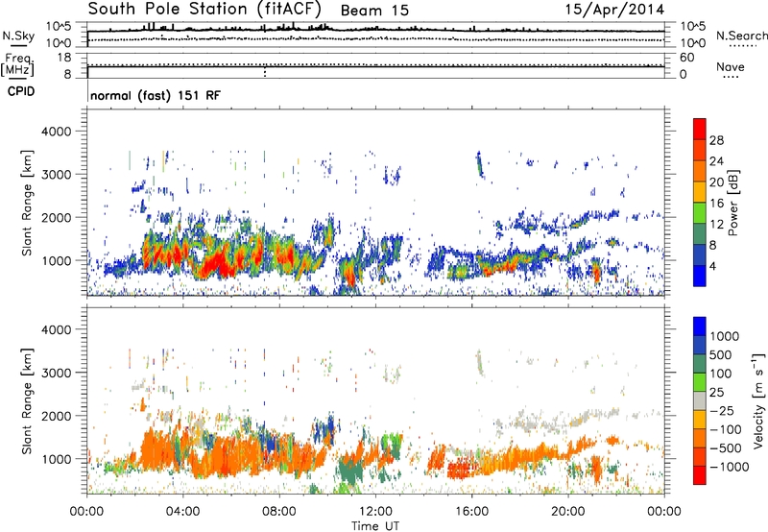Screen dimensions: 768x532
Task: Click the '-1000' Velocity colorbar tick value
Action: (x=729, y=467)
